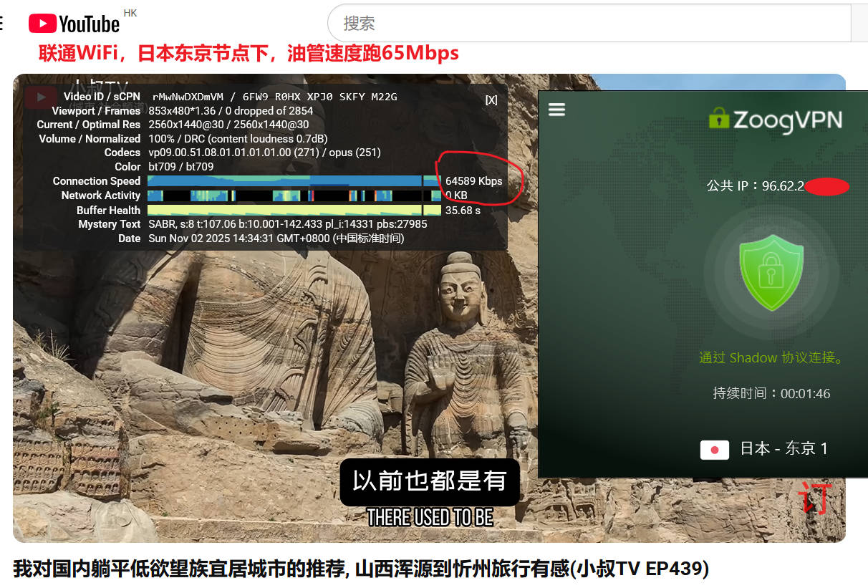
Task: Click the Connection Speed graph bar
Action: click(x=294, y=181)
